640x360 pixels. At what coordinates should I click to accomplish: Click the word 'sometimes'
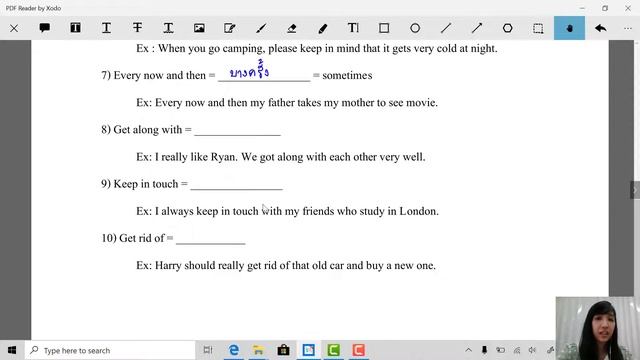[x=347, y=76]
